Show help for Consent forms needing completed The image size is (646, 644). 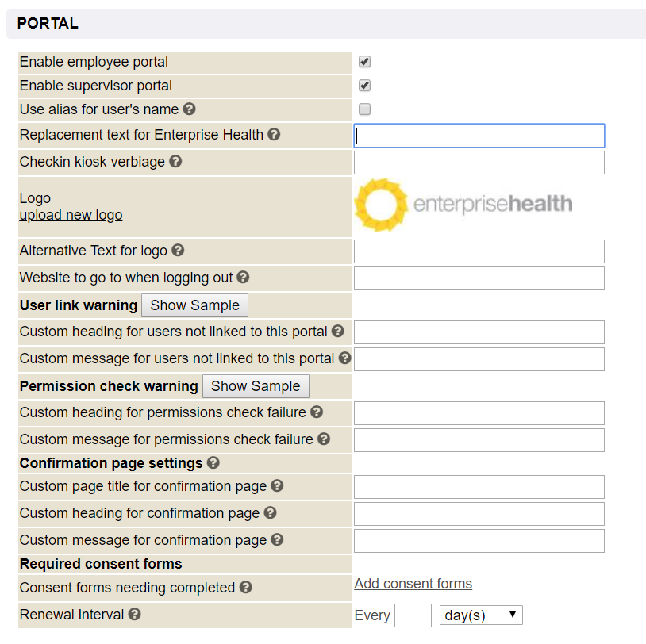[x=245, y=588]
